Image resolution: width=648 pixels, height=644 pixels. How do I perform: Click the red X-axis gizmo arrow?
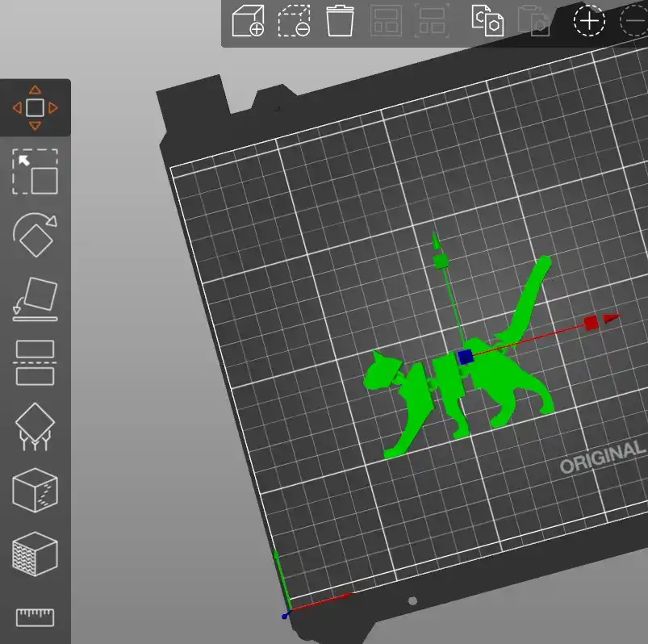pos(612,318)
